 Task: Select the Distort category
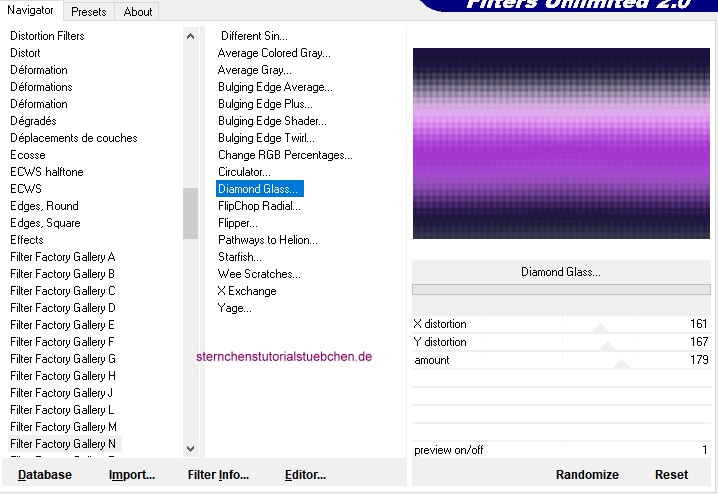pos(25,53)
